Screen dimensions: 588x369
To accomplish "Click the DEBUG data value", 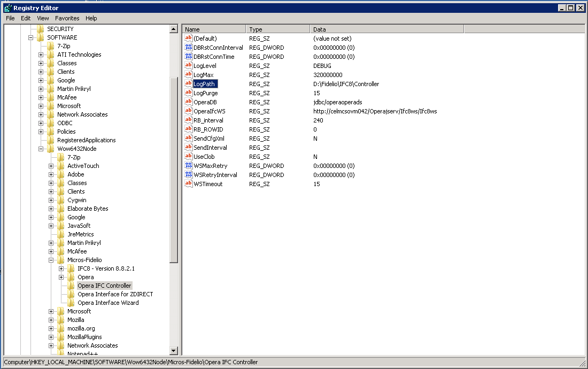I will tap(322, 66).
